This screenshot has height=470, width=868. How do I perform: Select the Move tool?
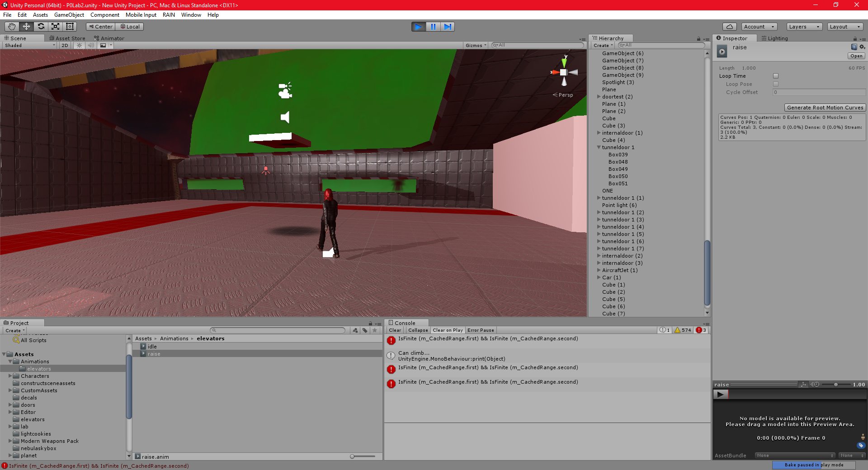pyautogui.click(x=27, y=27)
